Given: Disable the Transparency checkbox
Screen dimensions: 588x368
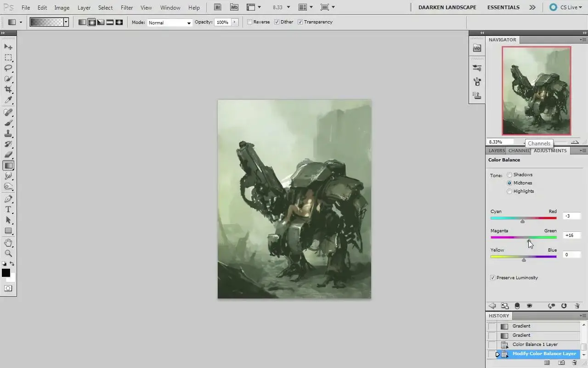Looking at the screenshot, I should 300,22.
